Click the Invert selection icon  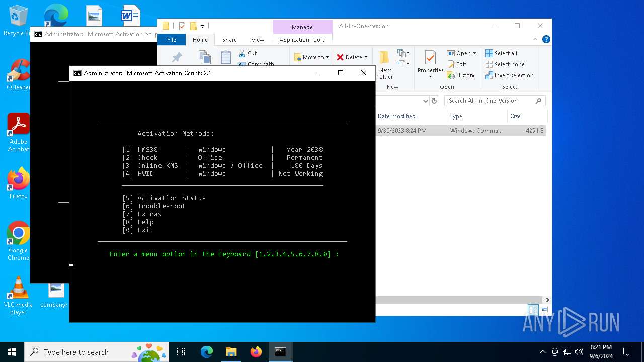point(489,75)
